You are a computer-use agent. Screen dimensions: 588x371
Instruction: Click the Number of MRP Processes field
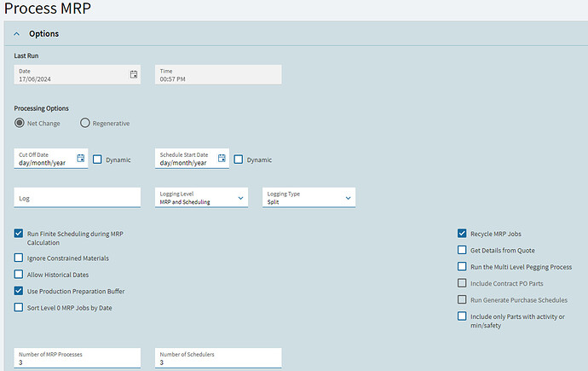click(78, 358)
